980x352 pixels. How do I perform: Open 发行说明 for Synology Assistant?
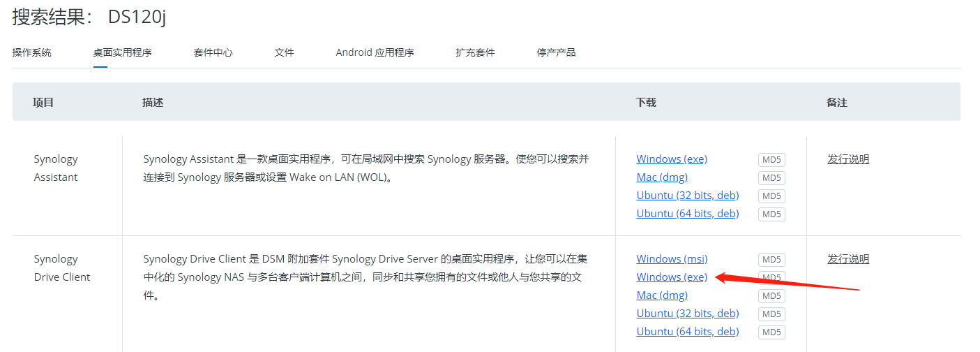[848, 159]
